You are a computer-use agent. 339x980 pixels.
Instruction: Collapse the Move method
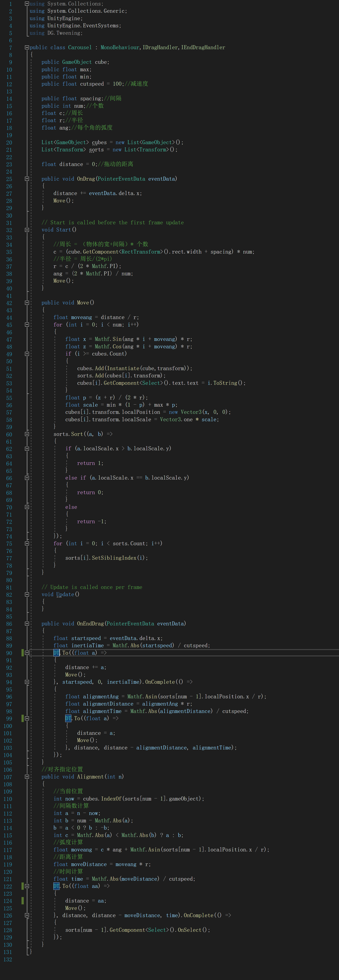27,303
